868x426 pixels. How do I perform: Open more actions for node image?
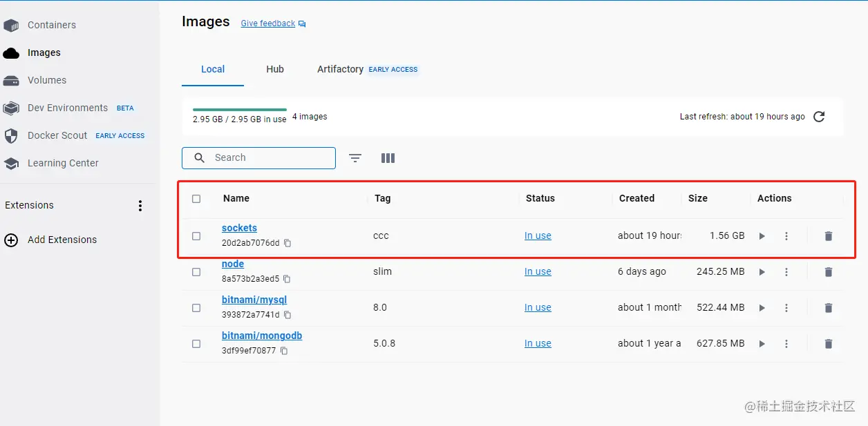(x=786, y=272)
